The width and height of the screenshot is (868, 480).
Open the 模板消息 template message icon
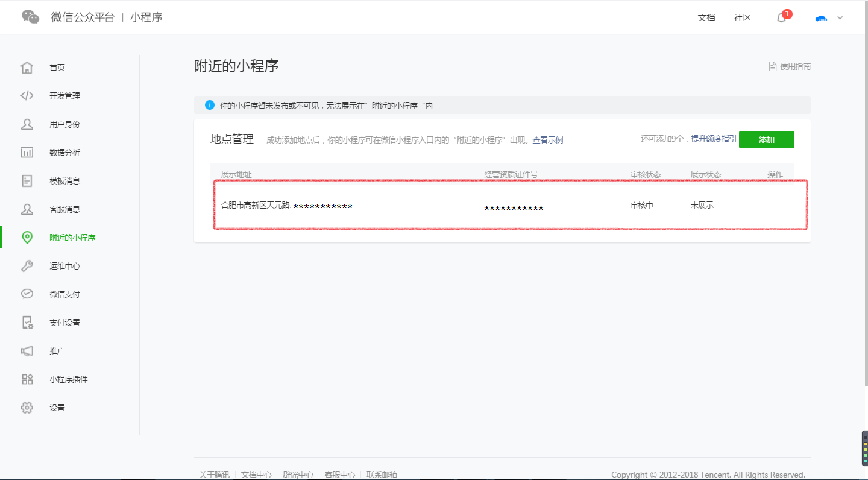[27, 180]
